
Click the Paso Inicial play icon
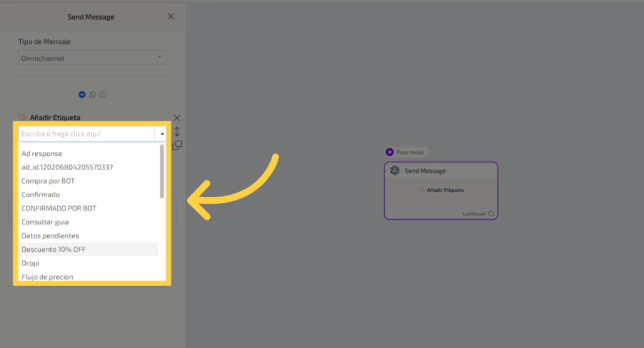pyautogui.click(x=390, y=152)
